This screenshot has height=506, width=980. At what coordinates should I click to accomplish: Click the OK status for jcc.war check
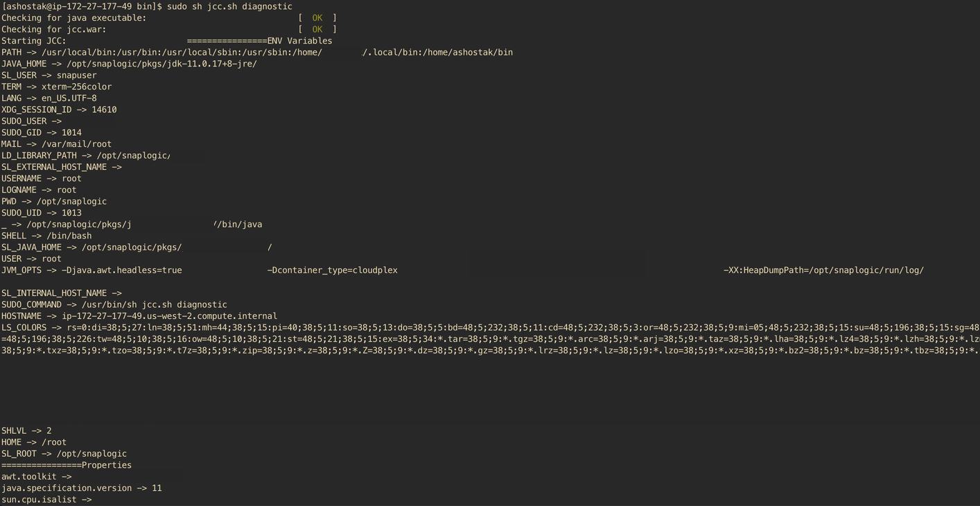(317, 29)
